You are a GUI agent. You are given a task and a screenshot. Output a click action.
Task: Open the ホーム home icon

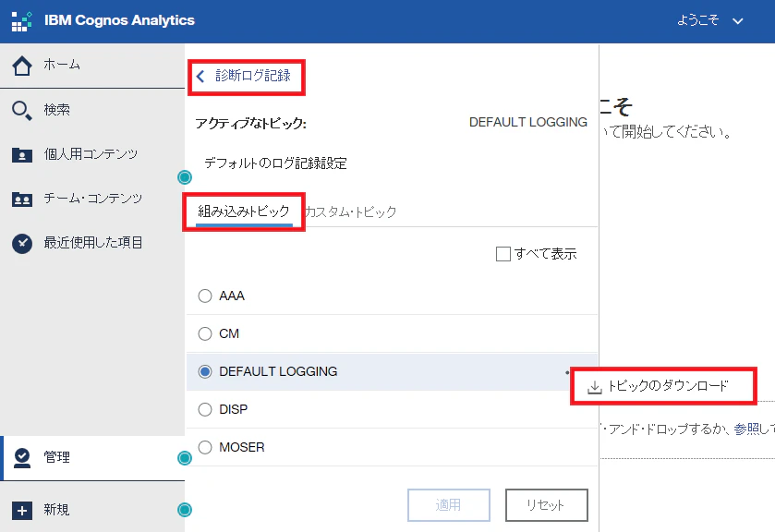pos(22,66)
